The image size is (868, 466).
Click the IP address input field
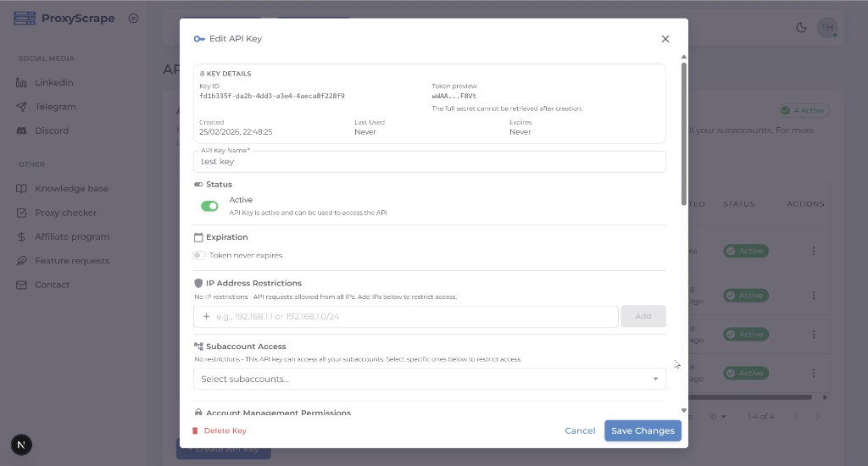click(x=406, y=317)
